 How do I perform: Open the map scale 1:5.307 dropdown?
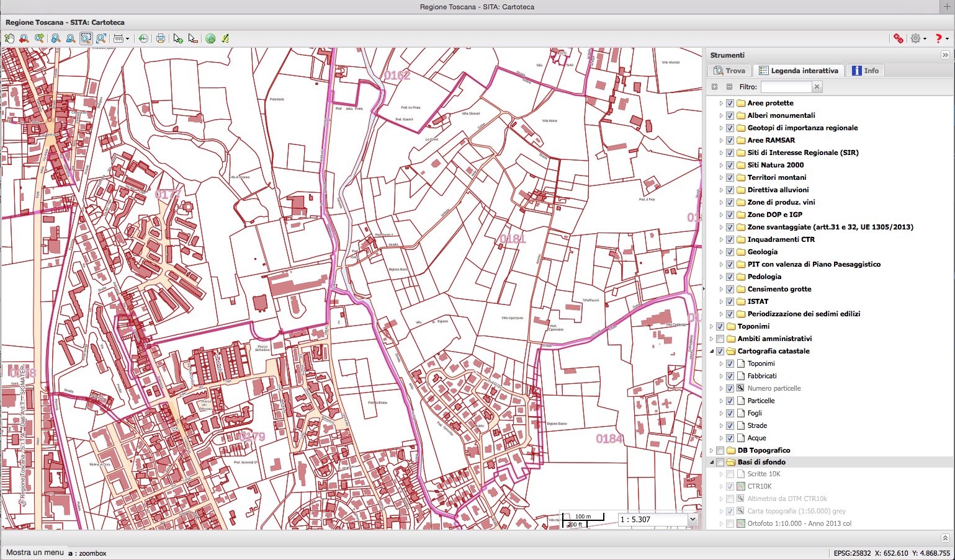(x=693, y=520)
